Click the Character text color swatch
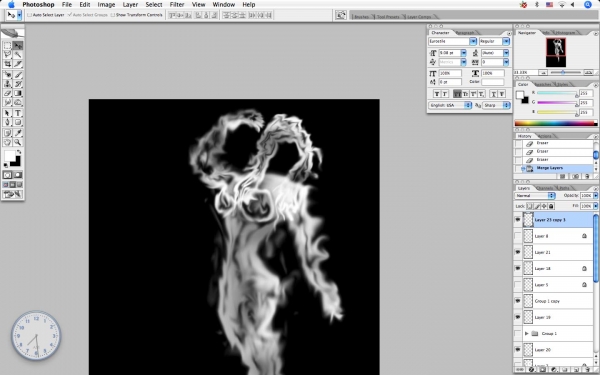Viewport: 600px width, 375px height. click(x=492, y=82)
